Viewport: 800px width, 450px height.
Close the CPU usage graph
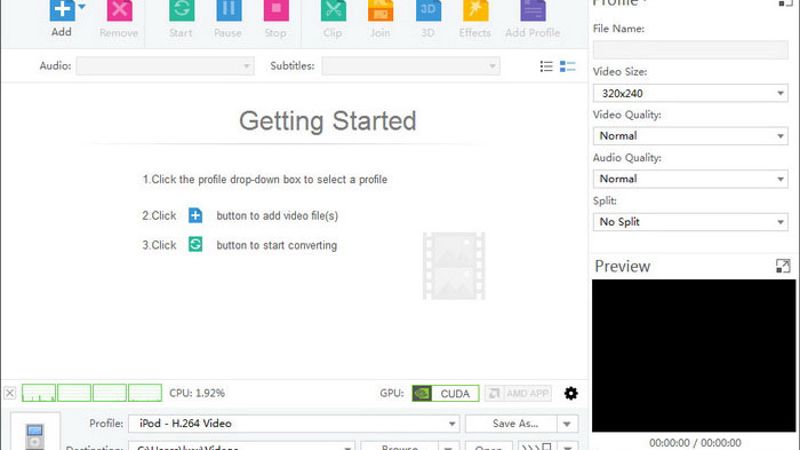pos(10,393)
